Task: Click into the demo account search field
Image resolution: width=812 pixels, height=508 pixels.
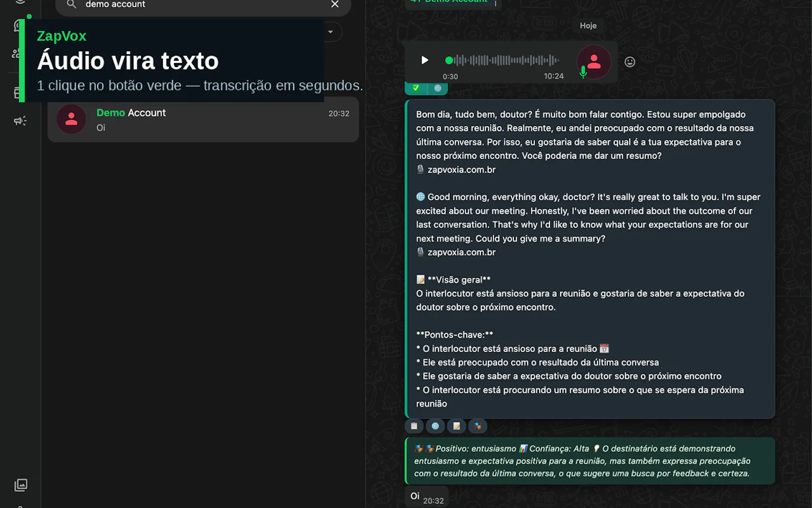Action: tap(203, 5)
